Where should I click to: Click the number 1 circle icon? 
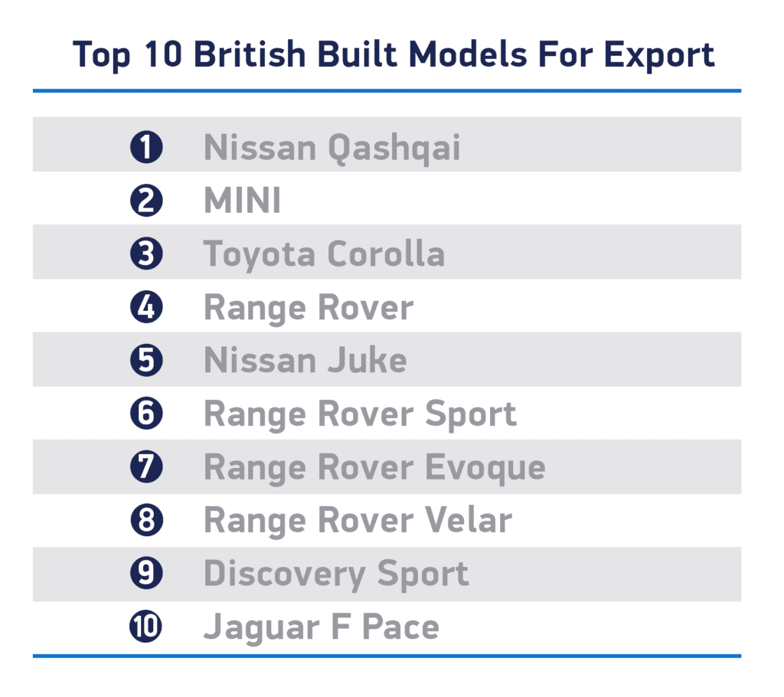(146, 147)
